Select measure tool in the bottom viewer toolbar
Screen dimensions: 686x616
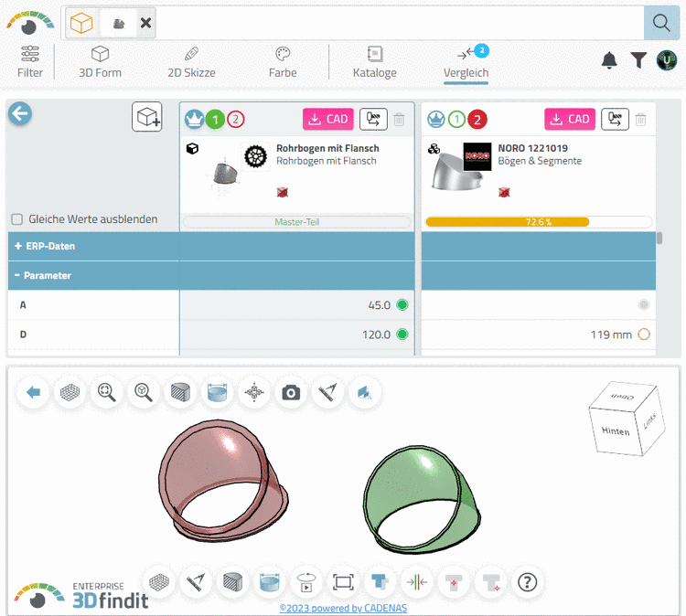click(x=196, y=582)
